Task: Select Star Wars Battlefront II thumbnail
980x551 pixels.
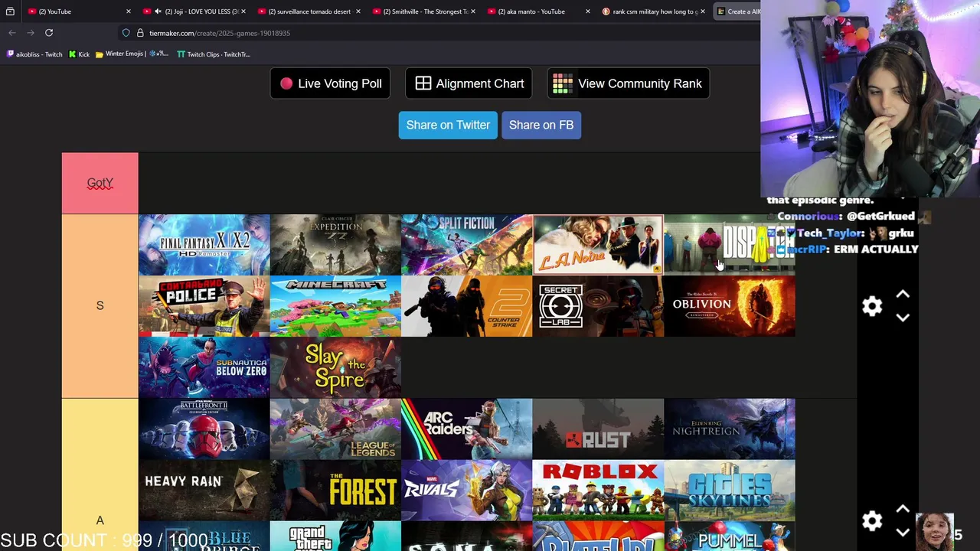Action: [x=204, y=429]
